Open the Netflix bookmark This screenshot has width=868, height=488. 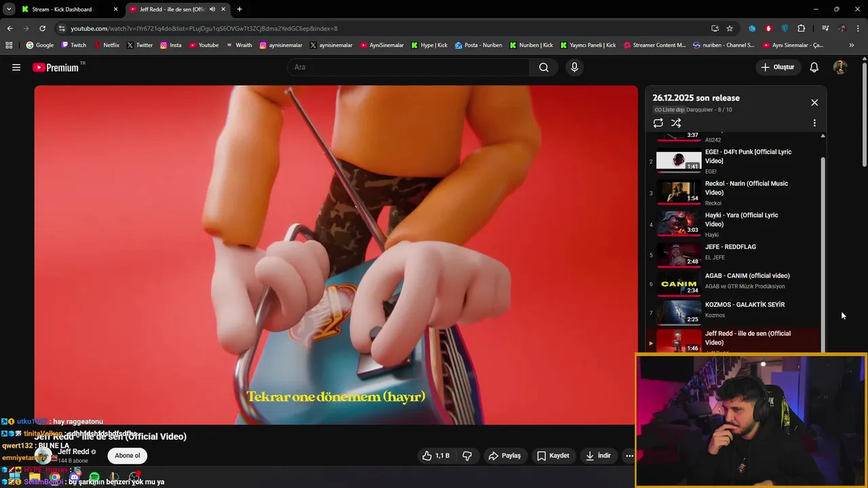(x=106, y=45)
